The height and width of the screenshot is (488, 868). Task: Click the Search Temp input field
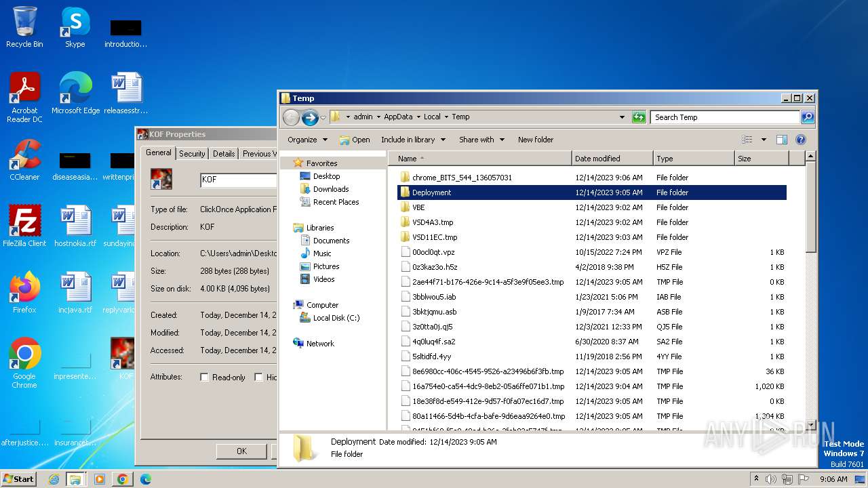pyautogui.click(x=724, y=117)
